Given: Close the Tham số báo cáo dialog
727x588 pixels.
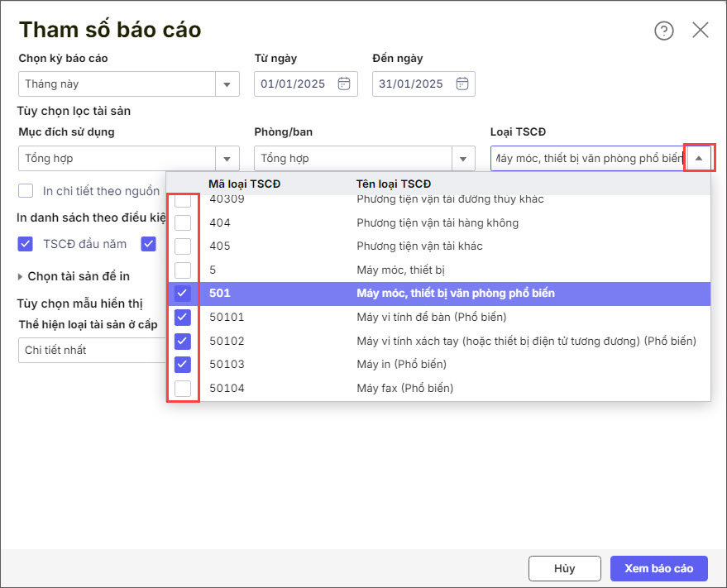Looking at the screenshot, I should pos(701,31).
